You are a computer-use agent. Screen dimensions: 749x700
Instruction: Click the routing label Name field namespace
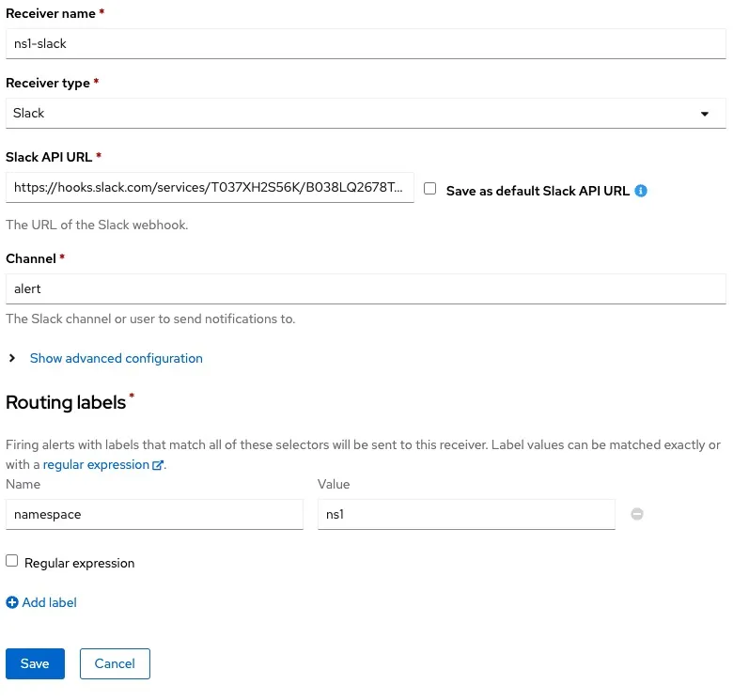(154, 514)
